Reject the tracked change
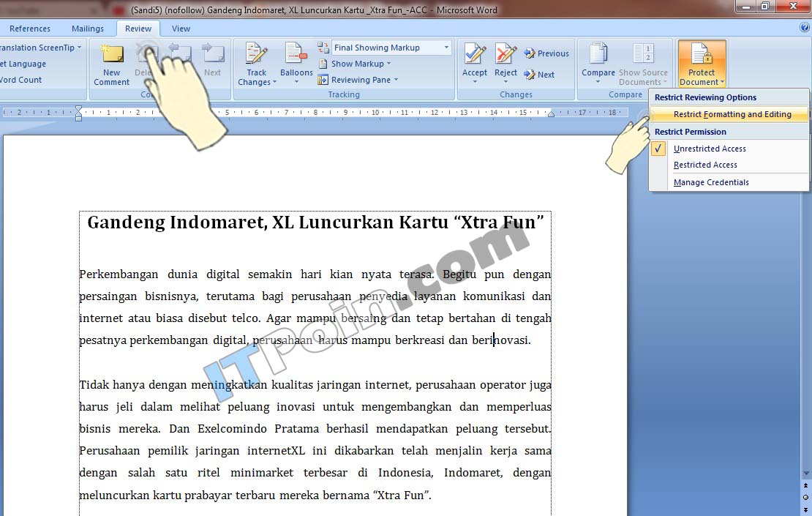The width and height of the screenshot is (812, 516). click(x=505, y=55)
